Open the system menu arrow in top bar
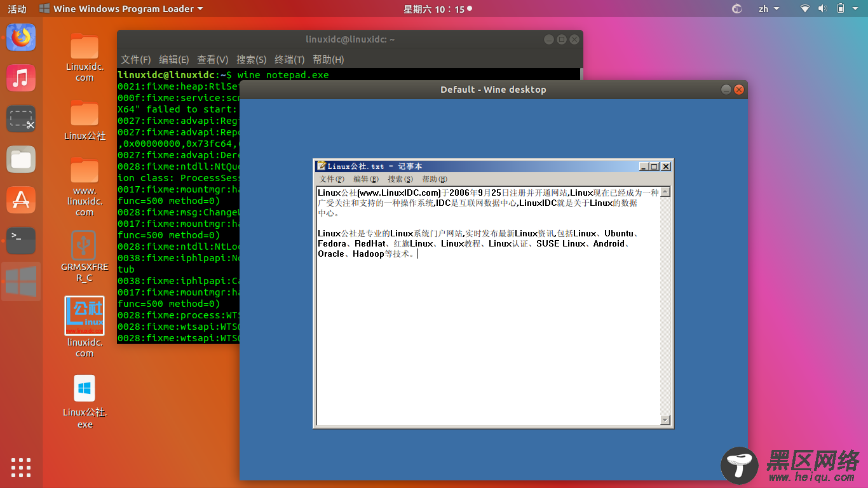This screenshot has width=868, height=488. coord(855,9)
